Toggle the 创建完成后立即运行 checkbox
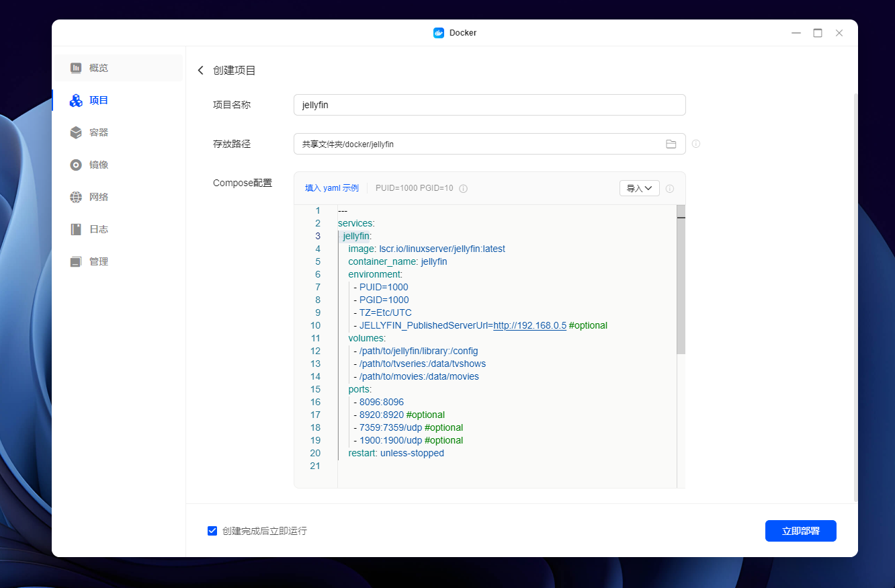Screen dimensions: 895x588 pos(212,531)
